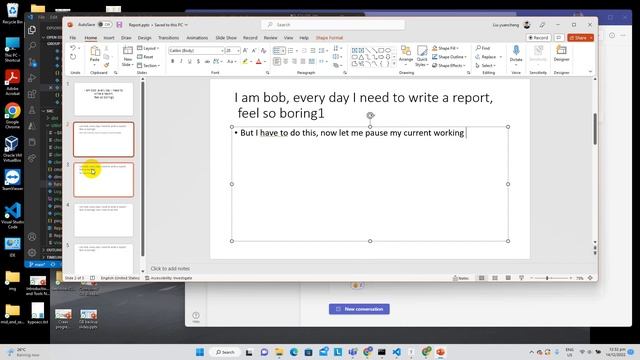
Task: Open the Section dropdown
Action: (x=149, y=65)
